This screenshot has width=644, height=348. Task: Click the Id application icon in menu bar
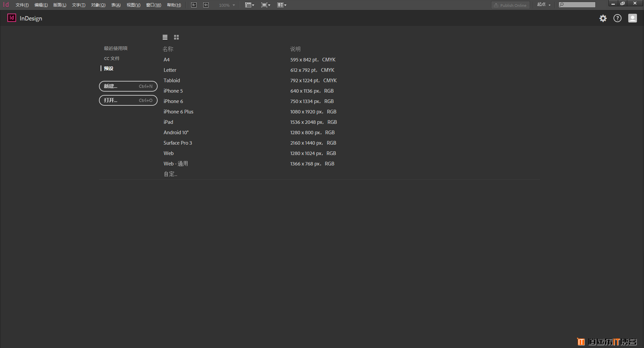tap(6, 5)
